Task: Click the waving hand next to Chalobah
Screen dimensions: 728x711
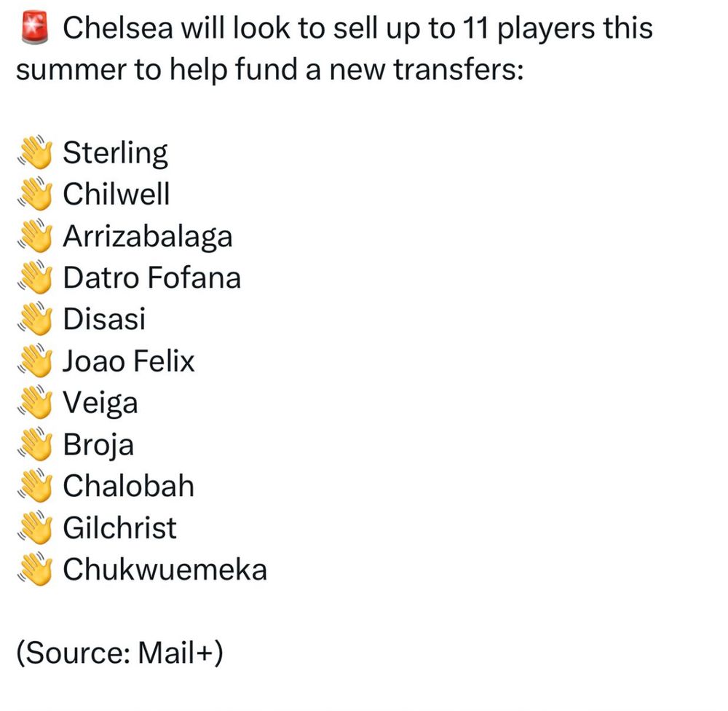Action: [x=36, y=487]
